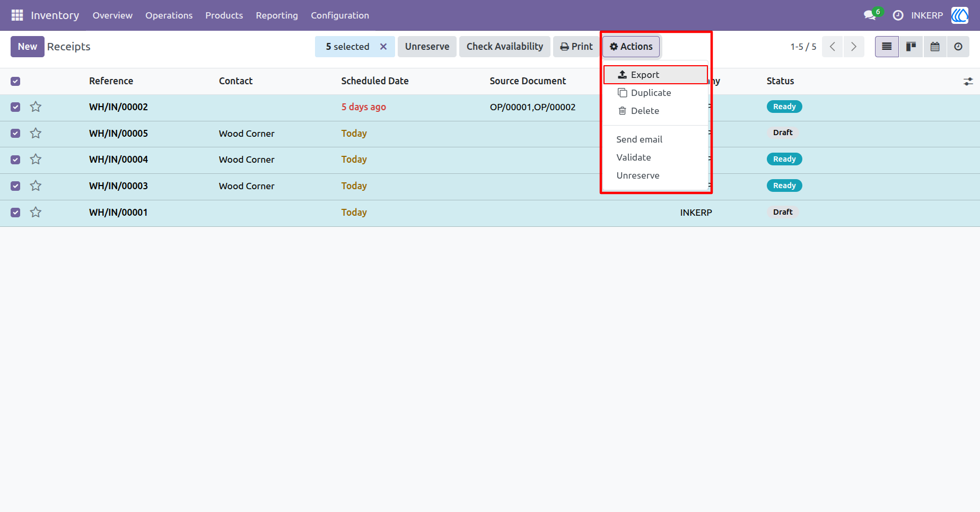Viewport: 980px width, 512px height.
Task: Switch to activity view
Action: [x=958, y=47]
